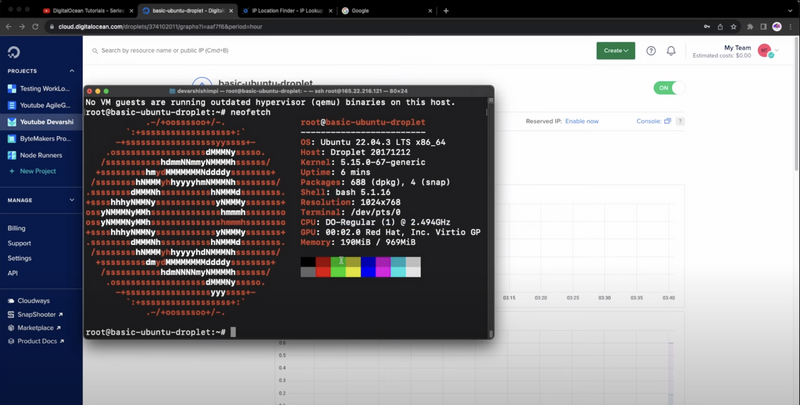The height and width of the screenshot is (405, 800).
Task: Click the Memory: 190MiB / 969MiB line
Action: click(x=358, y=242)
